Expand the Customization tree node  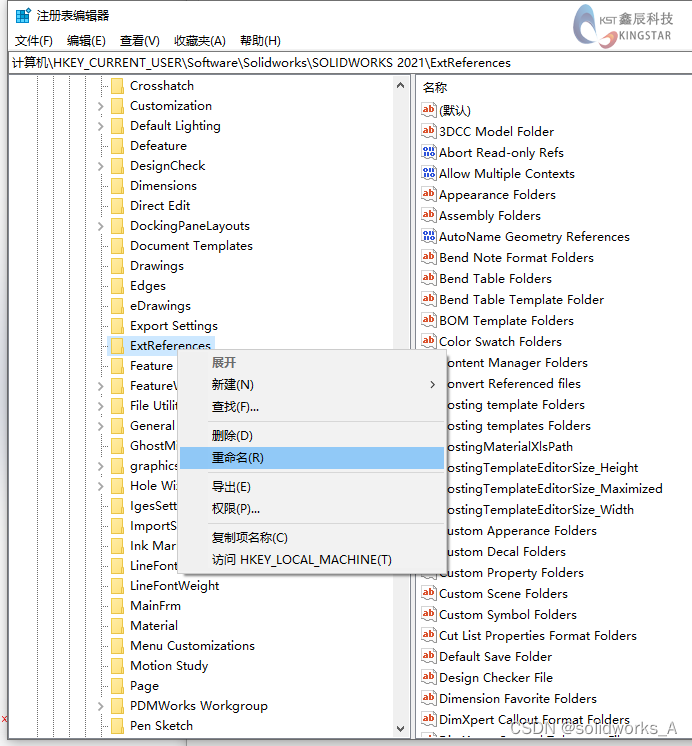pyautogui.click(x=100, y=106)
